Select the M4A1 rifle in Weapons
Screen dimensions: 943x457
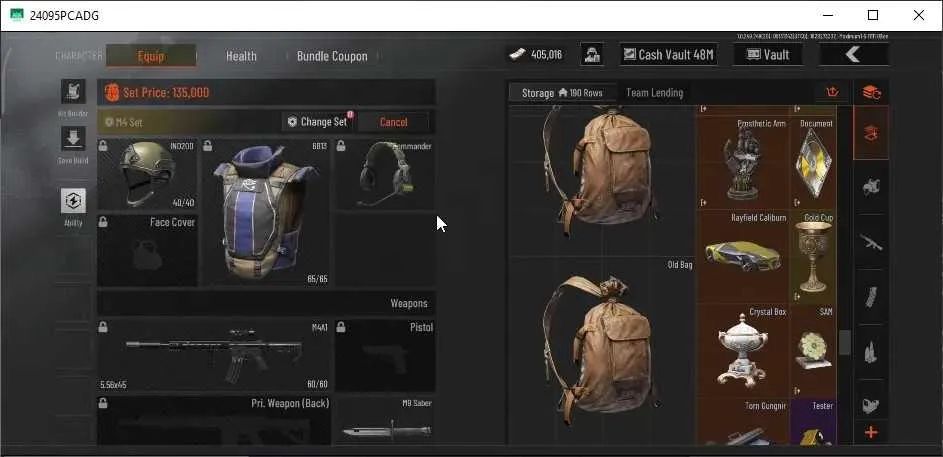coord(214,355)
